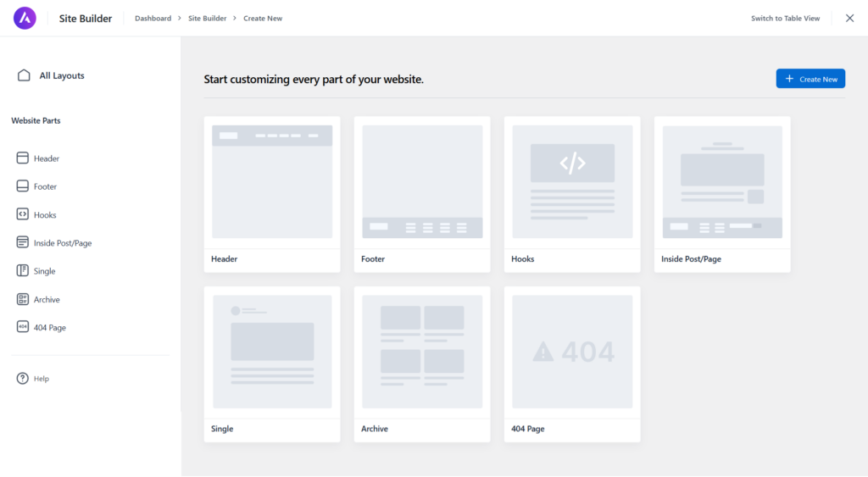The height and width of the screenshot is (477, 868).
Task: Choose the Header layout thumbnail
Action: coord(272,181)
